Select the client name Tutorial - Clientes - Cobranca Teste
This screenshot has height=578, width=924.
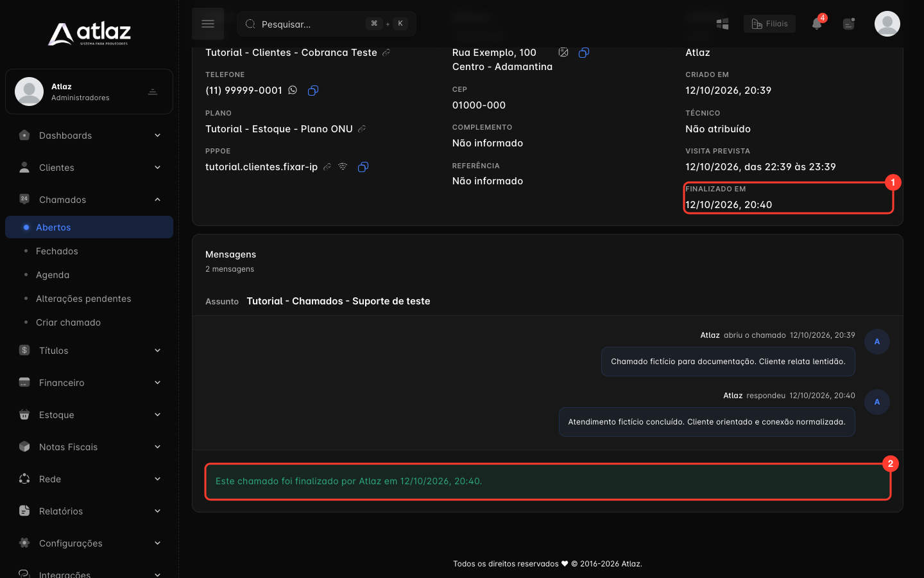click(x=291, y=53)
